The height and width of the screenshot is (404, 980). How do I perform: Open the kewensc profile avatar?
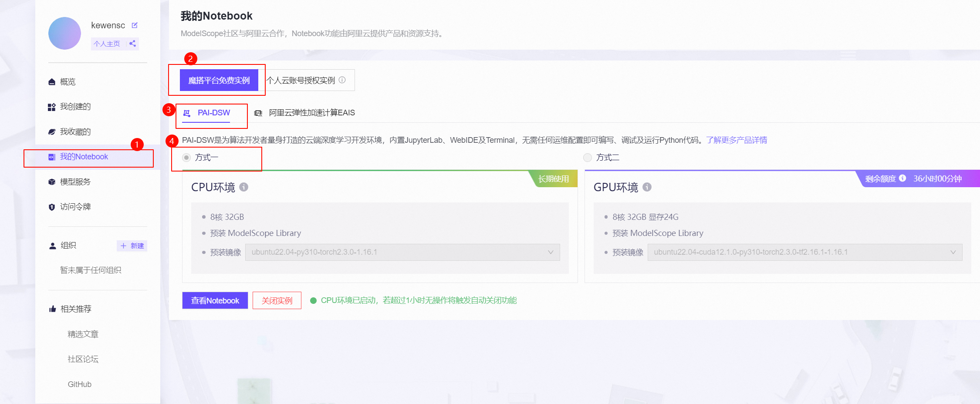(x=64, y=33)
